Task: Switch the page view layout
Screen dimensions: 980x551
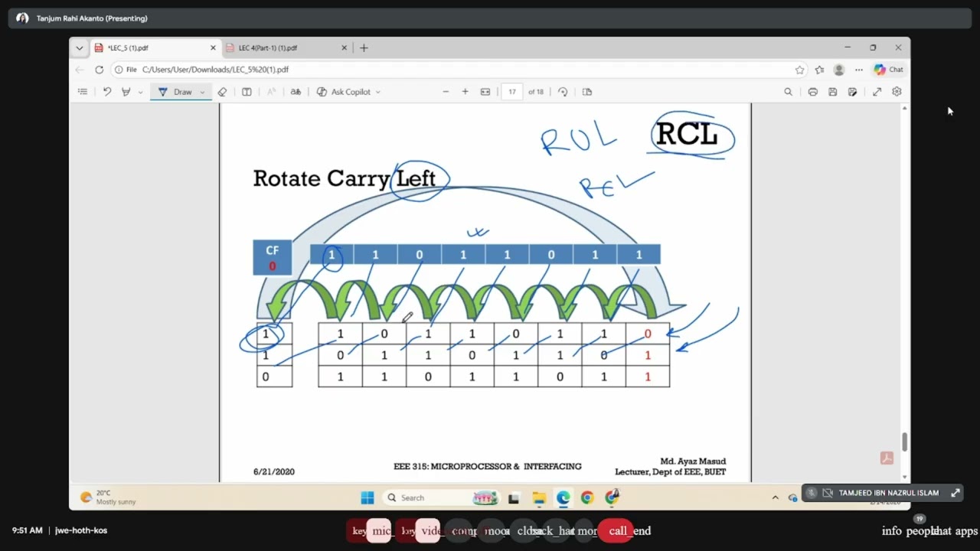Action: point(587,92)
